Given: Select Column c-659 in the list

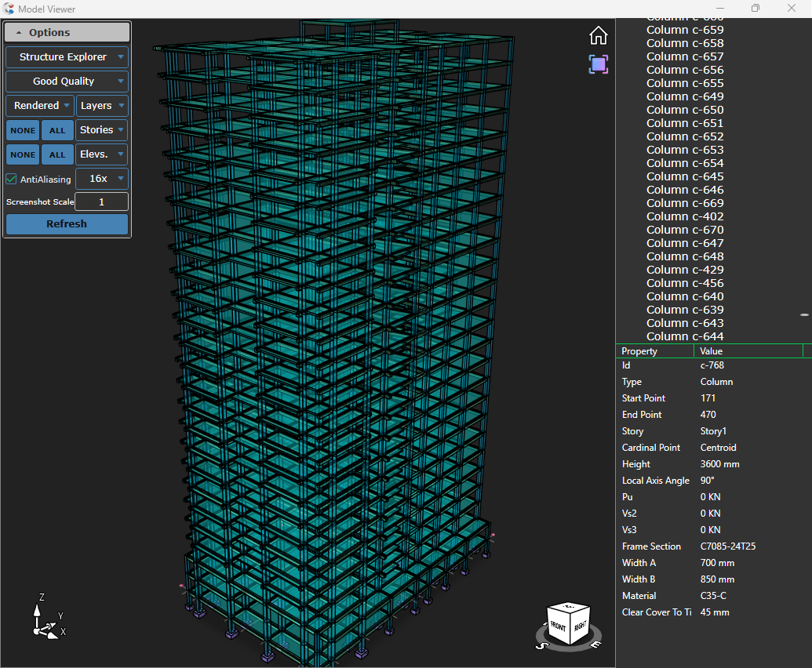Looking at the screenshot, I should point(685,30).
